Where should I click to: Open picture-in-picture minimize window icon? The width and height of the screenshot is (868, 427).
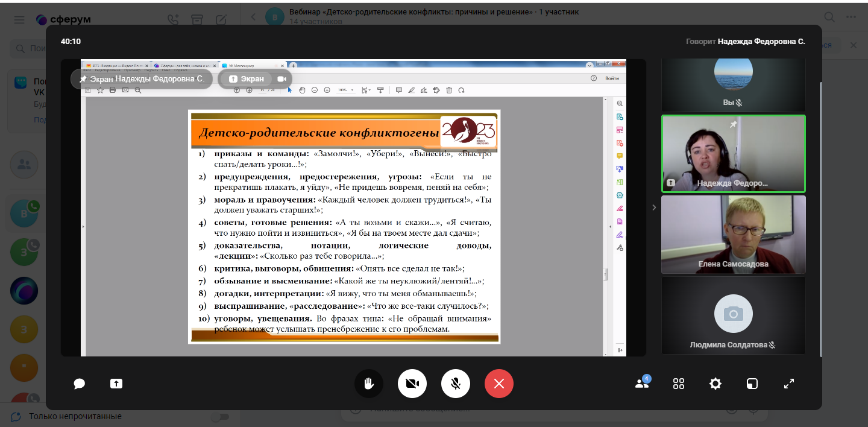(x=752, y=384)
